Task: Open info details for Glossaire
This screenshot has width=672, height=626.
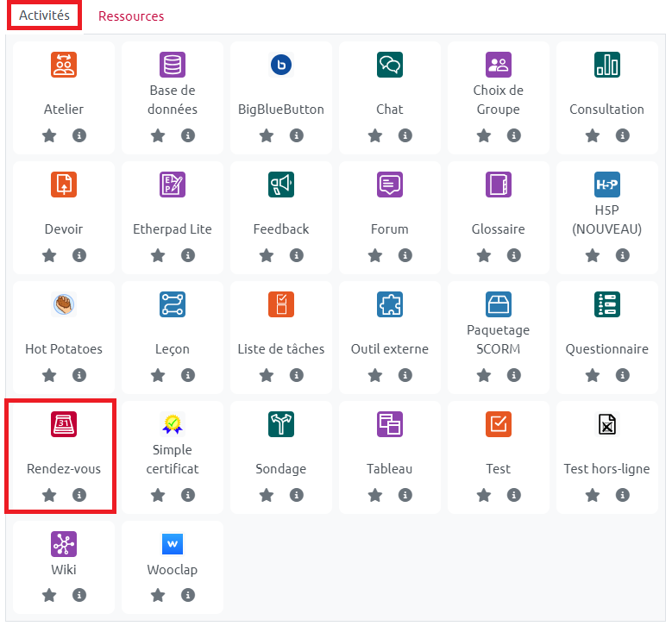Action: (x=514, y=255)
